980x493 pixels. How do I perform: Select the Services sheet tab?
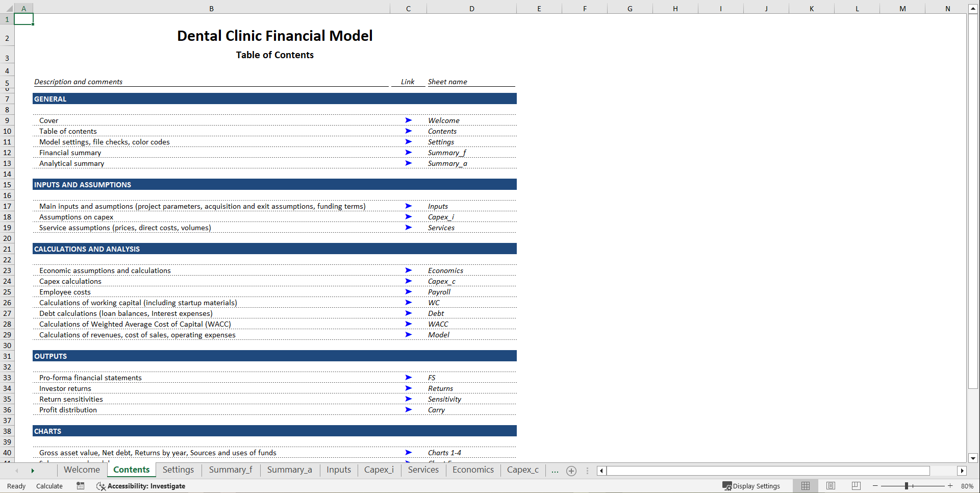click(x=423, y=470)
